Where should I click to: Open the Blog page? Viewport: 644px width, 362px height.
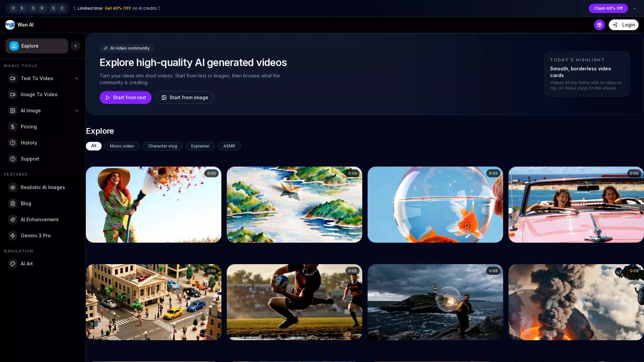(26, 203)
